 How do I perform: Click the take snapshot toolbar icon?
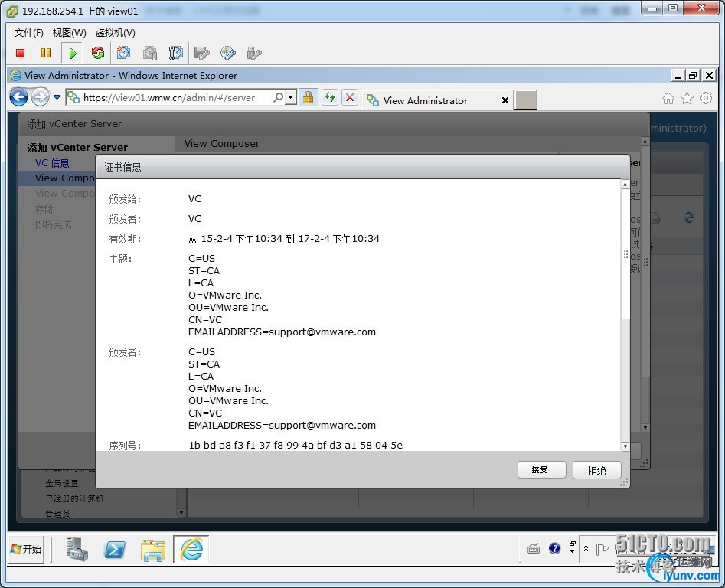[123, 53]
